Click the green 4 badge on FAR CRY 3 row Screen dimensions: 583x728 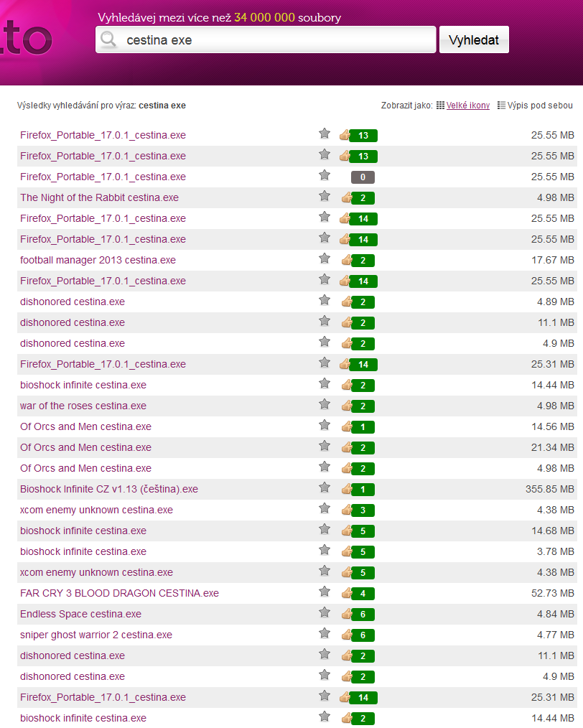coord(363,593)
